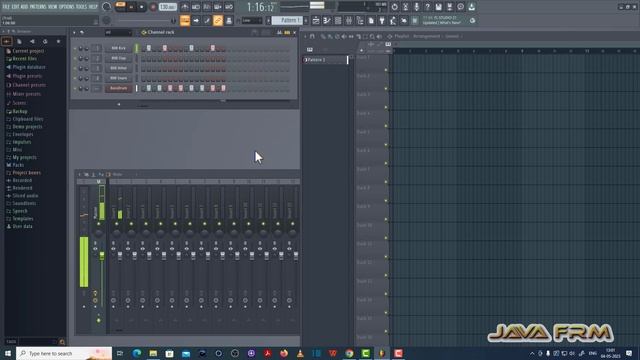Select the browser files tab icon
The width and height of the screenshot is (640, 360).
(x=19, y=41)
